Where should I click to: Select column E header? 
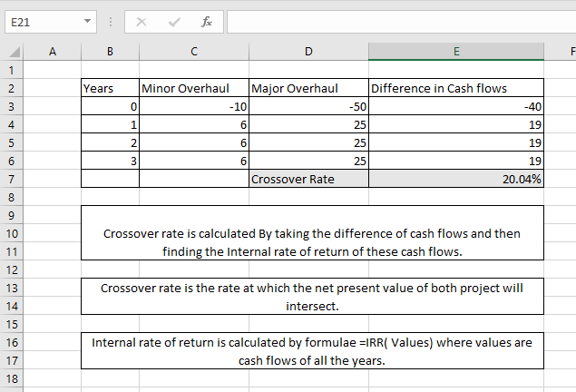[455, 53]
